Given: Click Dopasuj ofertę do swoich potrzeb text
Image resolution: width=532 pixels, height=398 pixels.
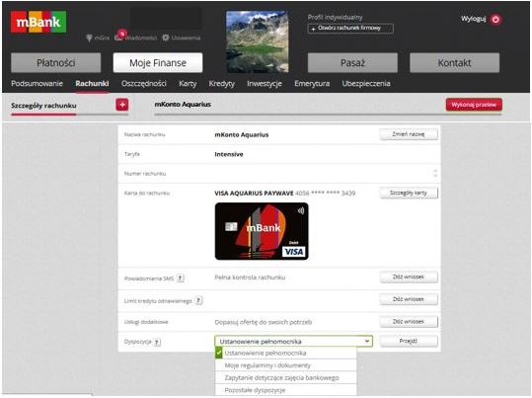Looking at the screenshot, I should (x=264, y=322).
